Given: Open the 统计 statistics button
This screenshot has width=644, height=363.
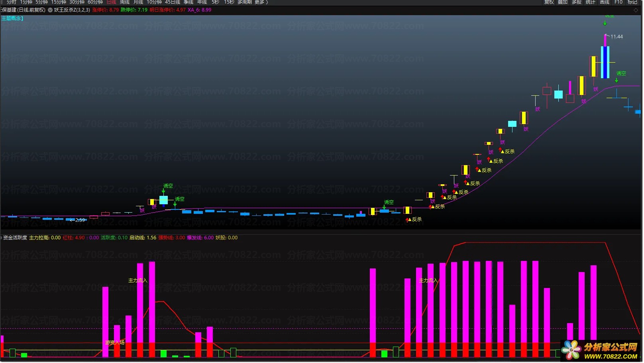Looking at the screenshot, I should point(591,2).
